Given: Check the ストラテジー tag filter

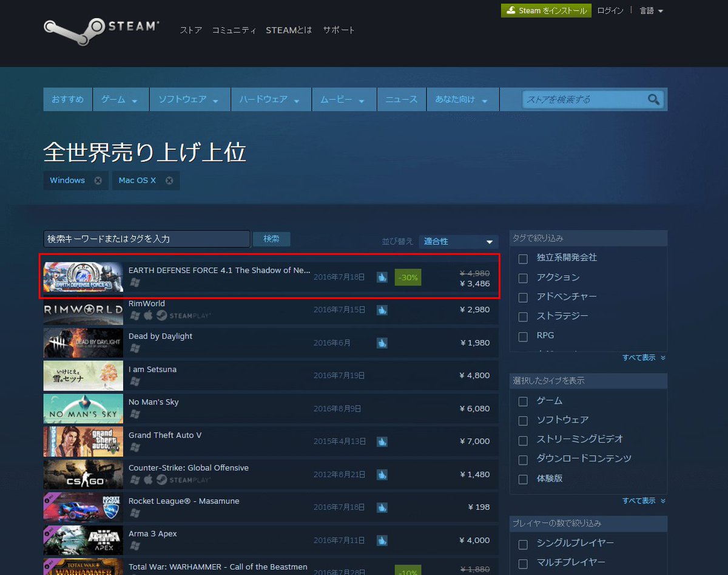Looking at the screenshot, I should 523,317.
